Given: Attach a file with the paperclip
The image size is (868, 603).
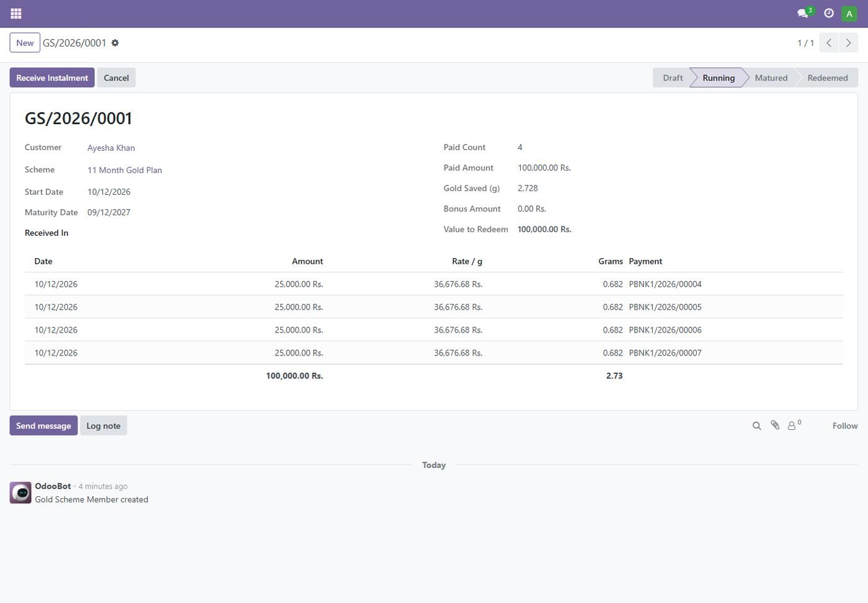Looking at the screenshot, I should [775, 425].
